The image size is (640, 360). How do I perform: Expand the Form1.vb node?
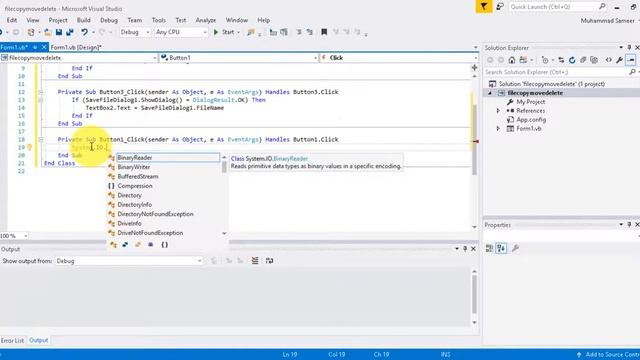click(498, 129)
